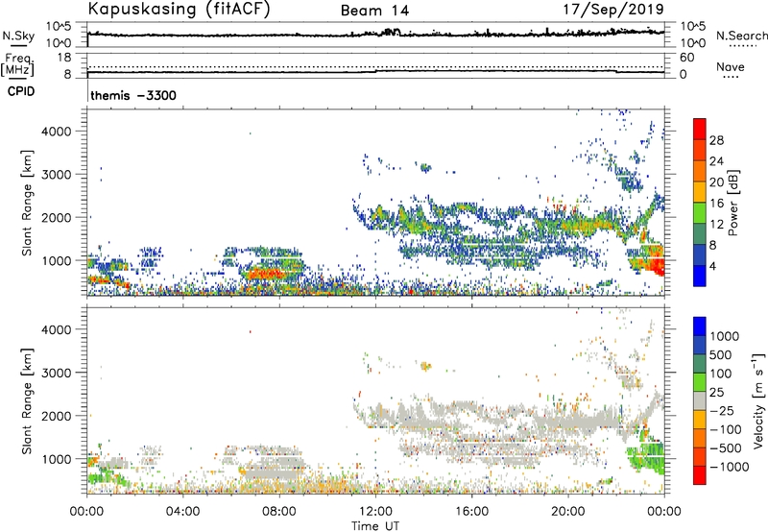
Task: Click the "Nave" legend label
Action: click(731, 67)
